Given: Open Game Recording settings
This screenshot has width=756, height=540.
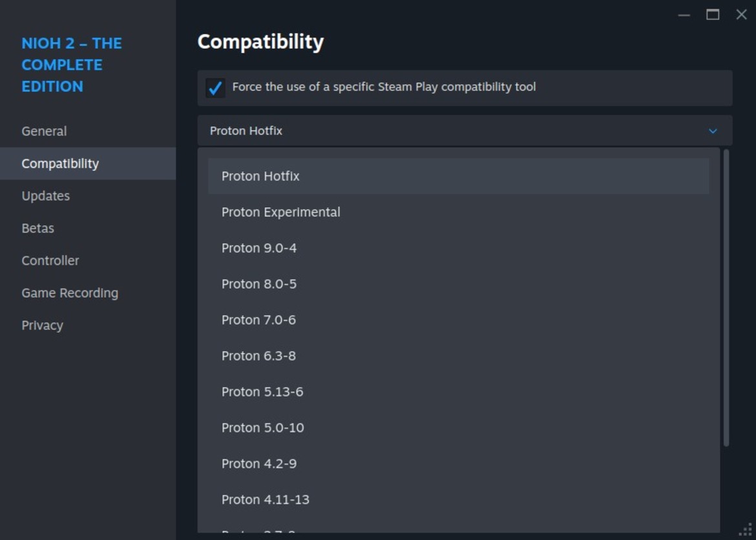Looking at the screenshot, I should click(x=70, y=293).
